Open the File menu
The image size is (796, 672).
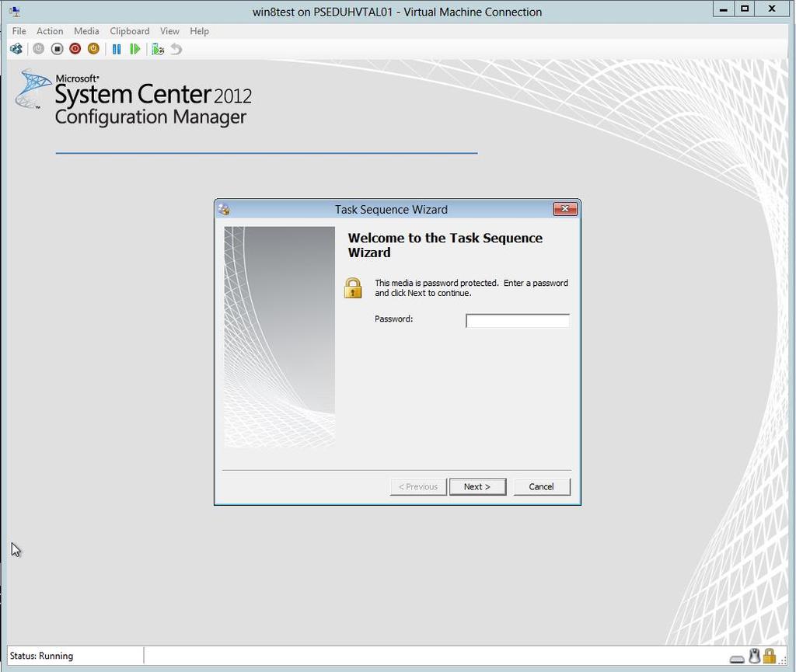(x=19, y=31)
